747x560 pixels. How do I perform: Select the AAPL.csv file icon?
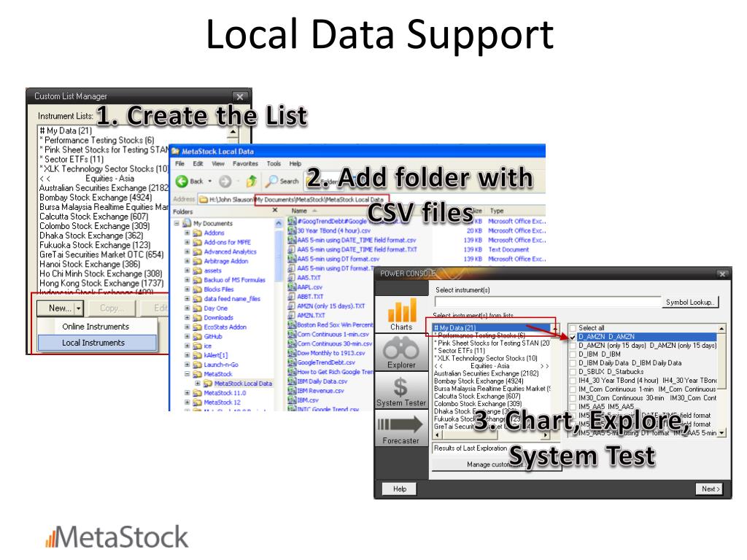coord(292,287)
